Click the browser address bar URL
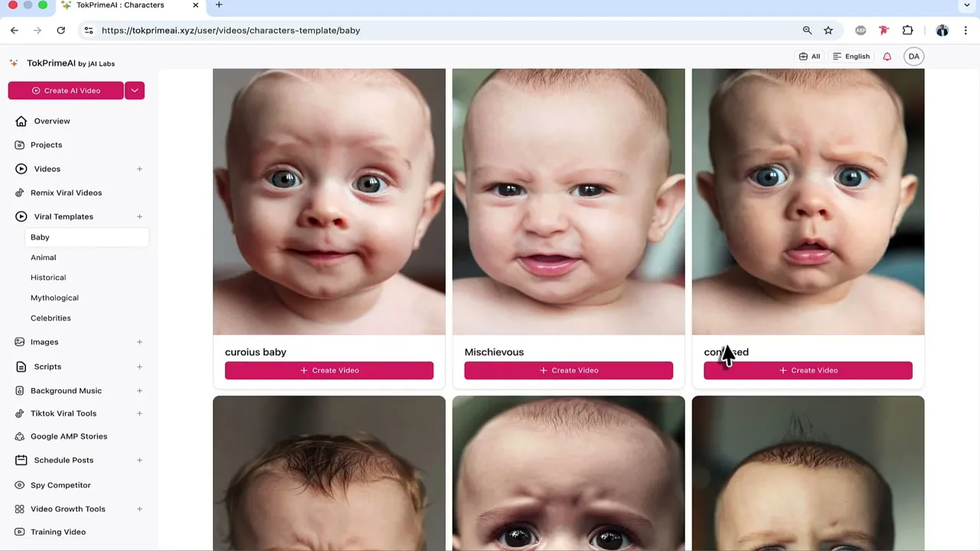Image resolution: width=980 pixels, height=551 pixels. click(230, 31)
